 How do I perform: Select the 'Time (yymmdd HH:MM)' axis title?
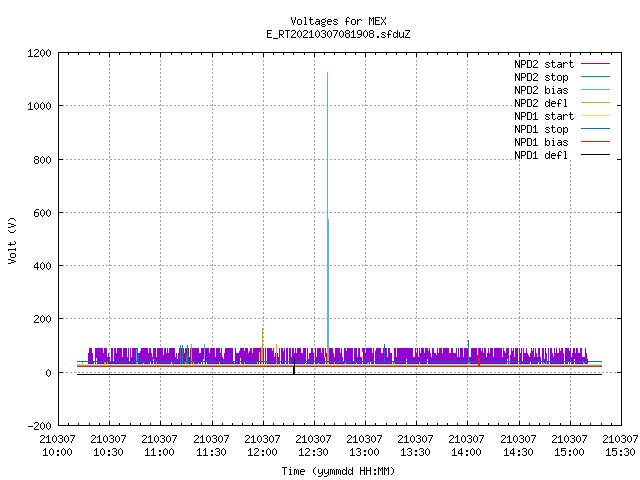point(338,471)
